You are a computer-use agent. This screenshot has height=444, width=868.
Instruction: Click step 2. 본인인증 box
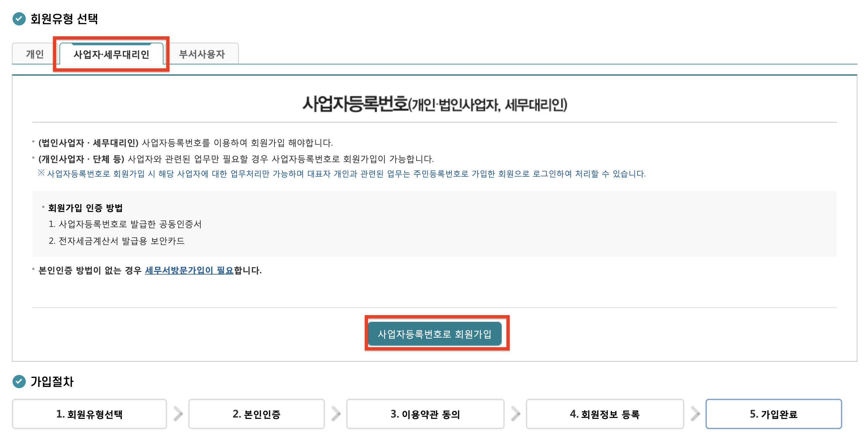pyautogui.click(x=256, y=414)
